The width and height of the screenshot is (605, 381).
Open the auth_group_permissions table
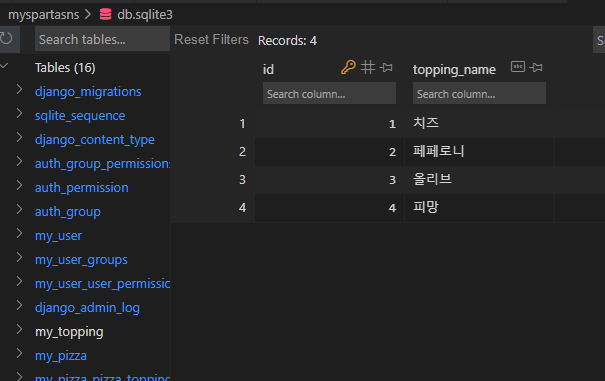pyautogui.click(x=102, y=164)
